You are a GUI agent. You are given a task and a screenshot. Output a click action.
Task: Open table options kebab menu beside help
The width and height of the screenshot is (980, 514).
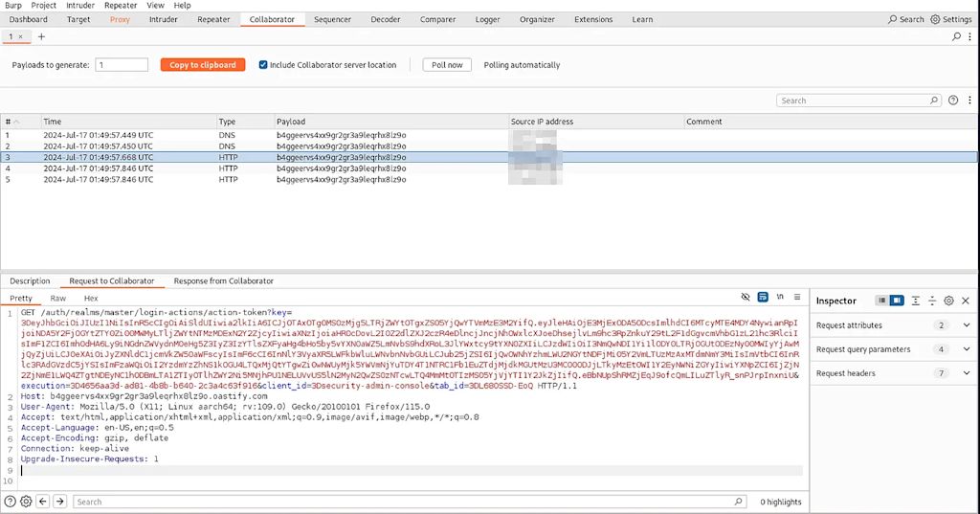pos(970,101)
